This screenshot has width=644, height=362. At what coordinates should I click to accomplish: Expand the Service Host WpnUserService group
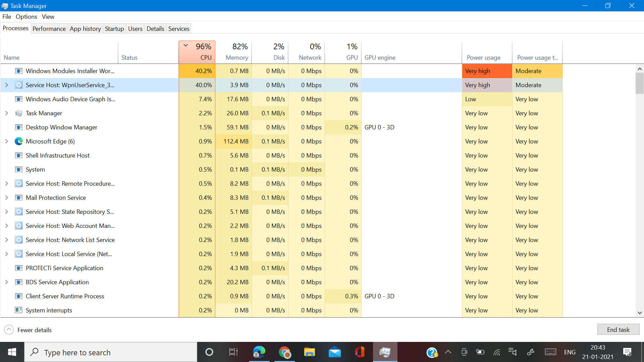pyautogui.click(x=6, y=85)
